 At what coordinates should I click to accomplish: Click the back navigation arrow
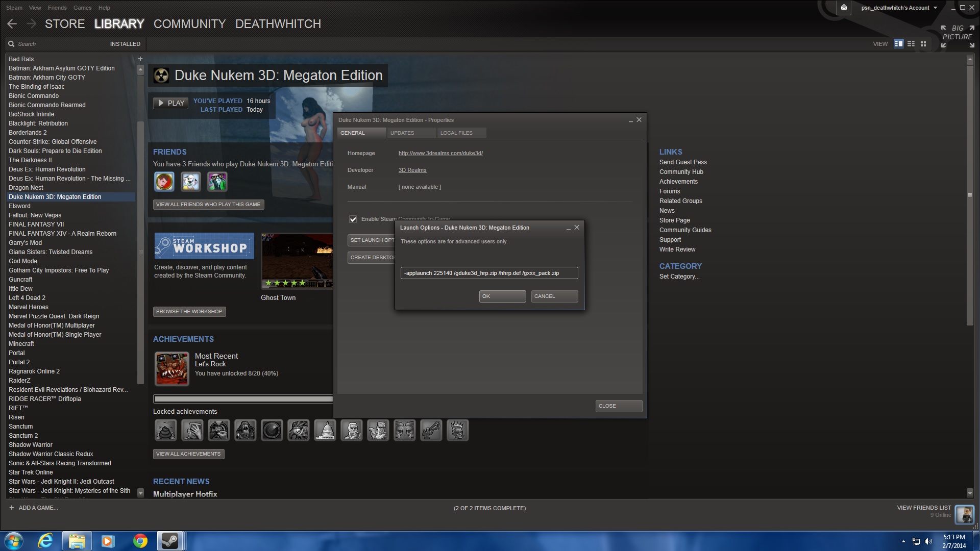click(x=12, y=24)
